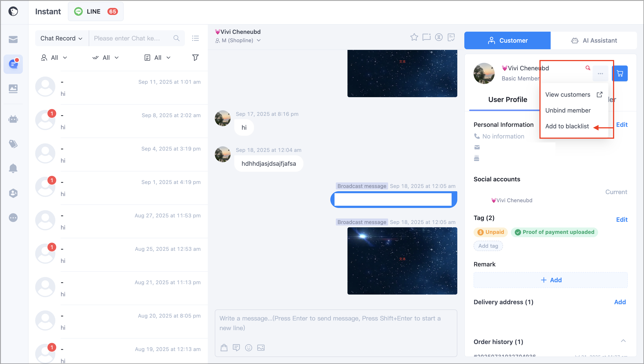Click the three-dots customer menu button
Screen dimensions: 644x364
coord(600,73)
